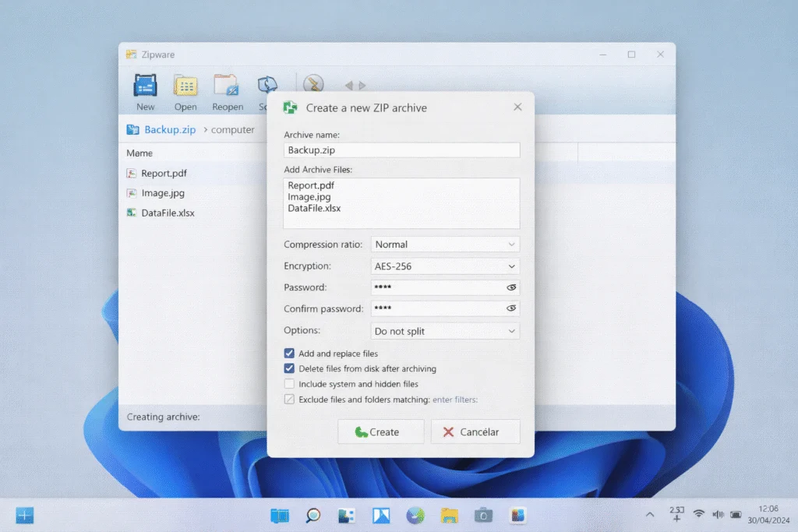The height and width of the screenshot is (532, 798).
Task: Toggle the password visibility eye icon
Action: 512,287
